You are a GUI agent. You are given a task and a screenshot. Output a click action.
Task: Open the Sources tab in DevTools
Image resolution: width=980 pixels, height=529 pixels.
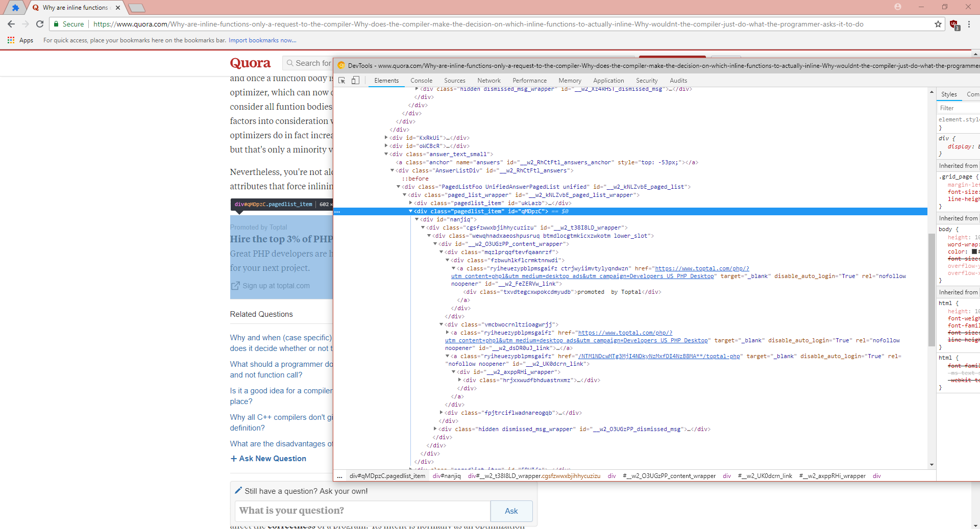pyautogui.click(x=455, y=81)
